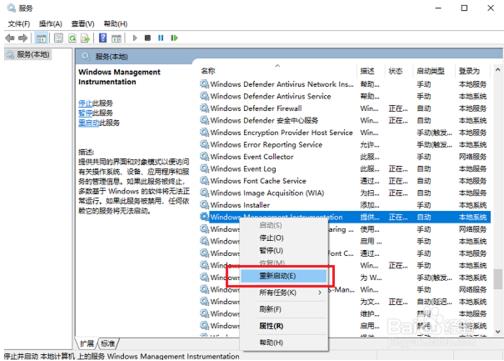The width and height of the screenshot is (504, 361).
Task: Toggle the console tree pane toolbar icon
Action: [x=41, y=38]
